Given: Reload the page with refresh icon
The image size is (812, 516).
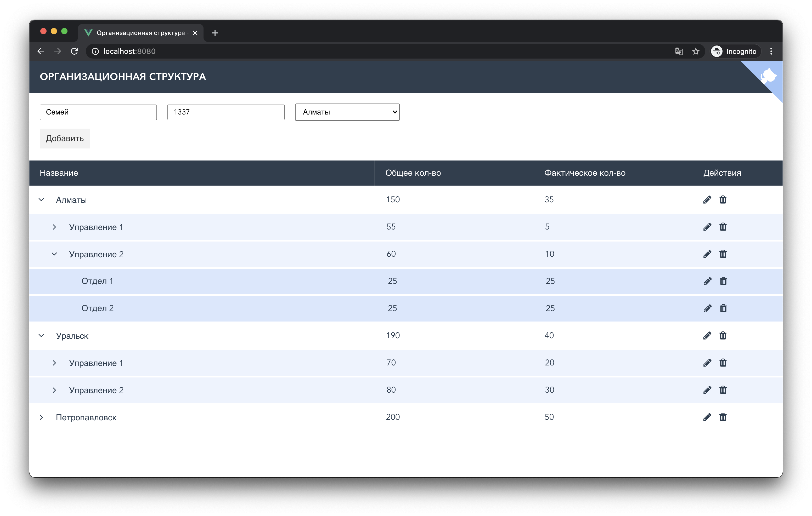Looking at the screenshot, I should [x=74, y=51].
